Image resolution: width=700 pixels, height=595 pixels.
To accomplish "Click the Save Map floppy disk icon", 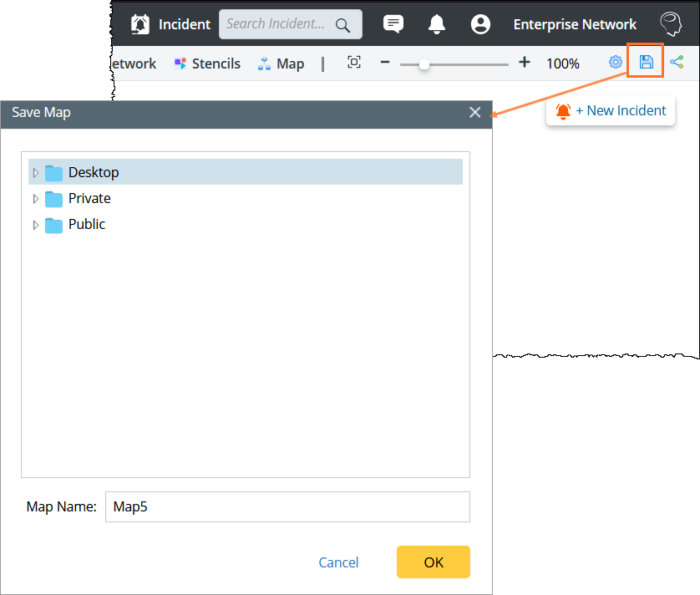I will [x=646, y=62].
